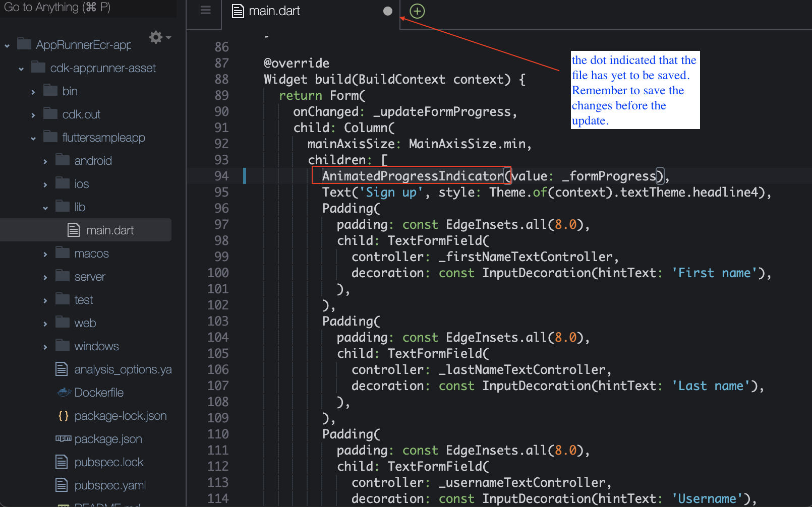Click the test folder icon
812x507 pixels.
pos(63,299)
